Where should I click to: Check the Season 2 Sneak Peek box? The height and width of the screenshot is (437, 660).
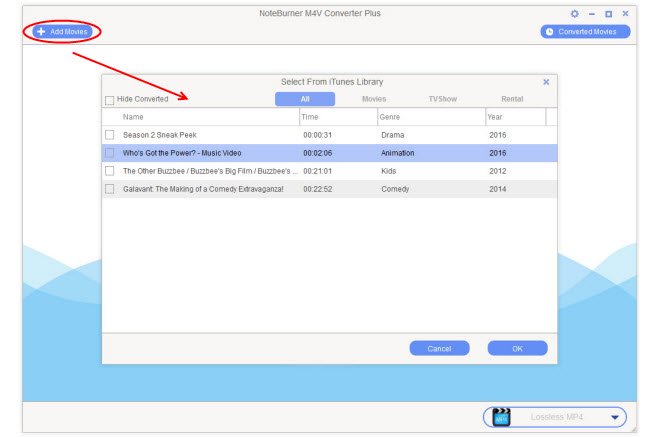point(110,135)
